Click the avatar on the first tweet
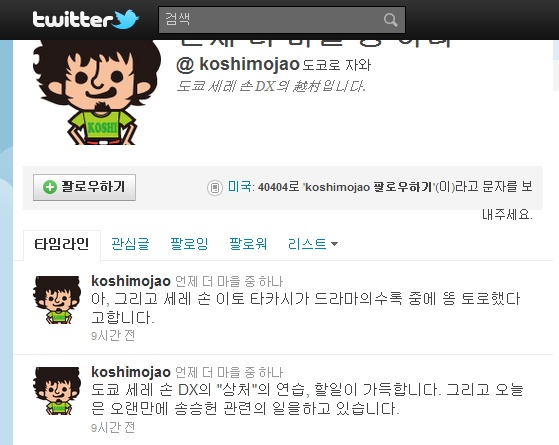 [57, 300]
